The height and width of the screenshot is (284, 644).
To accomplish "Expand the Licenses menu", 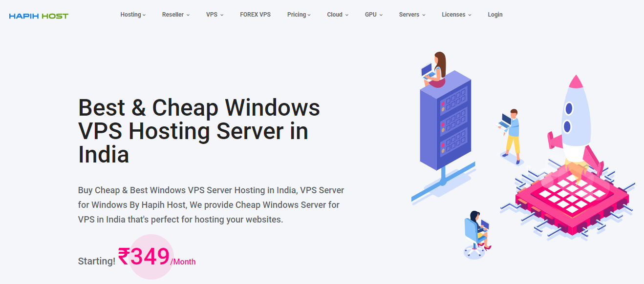I will click(x=456, y=15).
